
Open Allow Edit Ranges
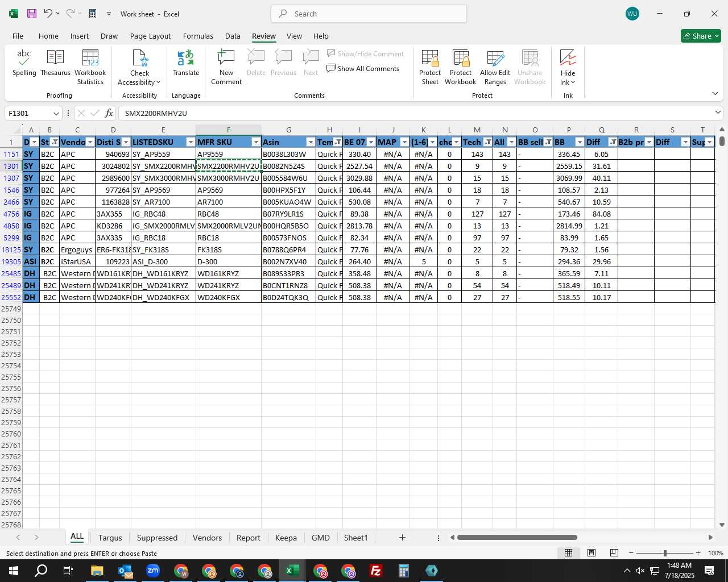click(x=495, y=67)
